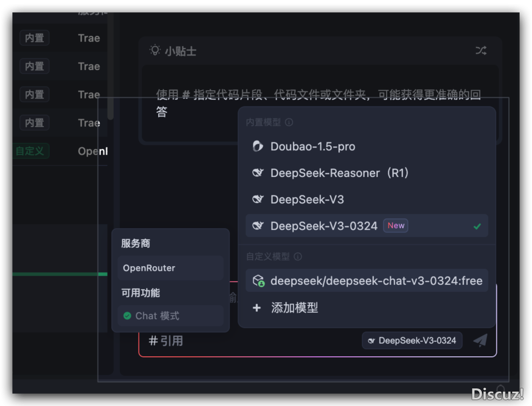The width and height of the screenshot is (532, 406).
Task: Click the lightbulb icon beside 小贴士
Action: [155, 50]
